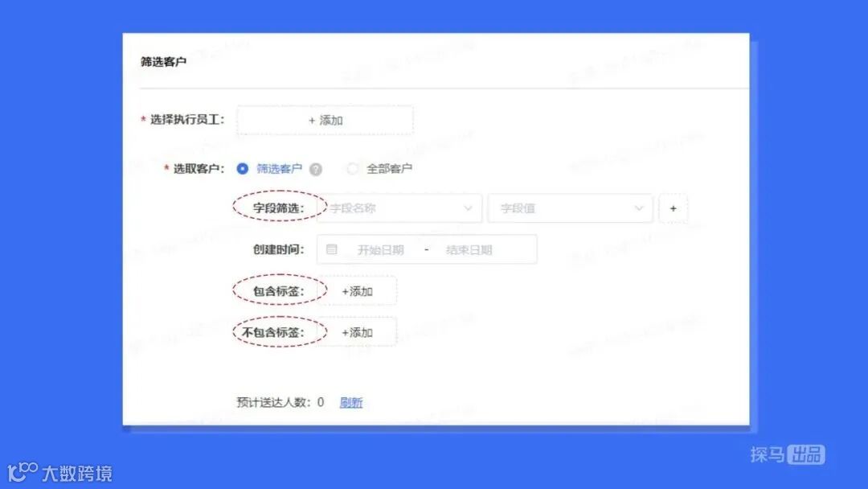Click +添加 next to 包含标签
Image resolution: width=868 pixels, height=489 pixels.
click(x=357, y=290)
